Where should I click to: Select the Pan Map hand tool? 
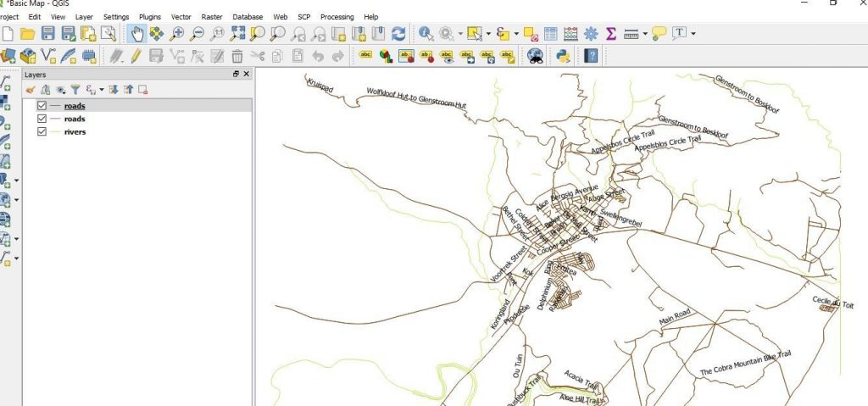coord(136,34)
